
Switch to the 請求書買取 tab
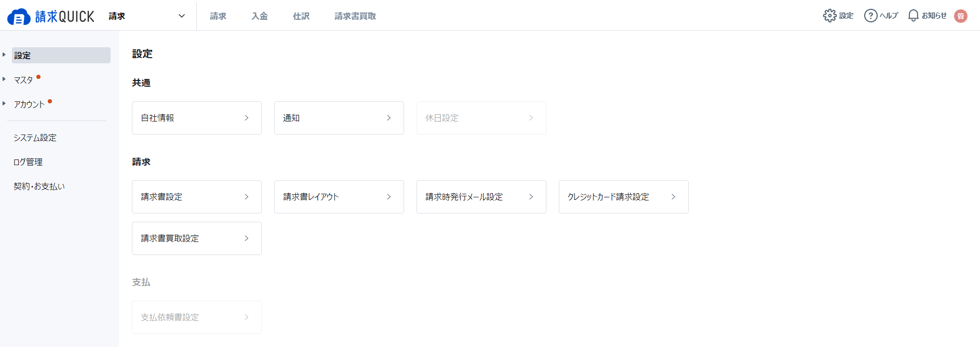click(x=355, y=16)
